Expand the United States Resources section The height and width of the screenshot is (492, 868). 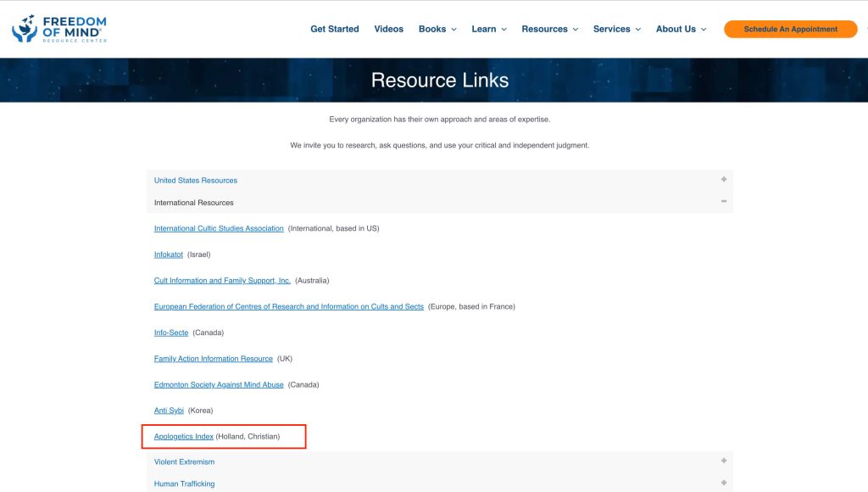[440, 181]
